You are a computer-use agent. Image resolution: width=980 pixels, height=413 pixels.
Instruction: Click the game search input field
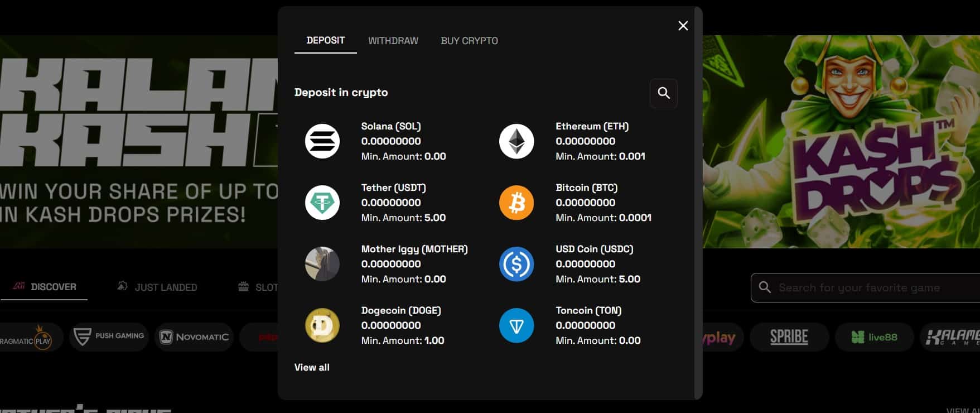(x=870, y=287)
